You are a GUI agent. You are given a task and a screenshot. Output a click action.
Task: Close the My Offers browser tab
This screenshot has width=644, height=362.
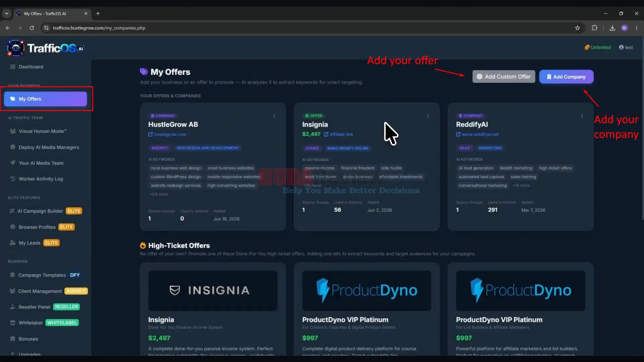click(86, 13)
